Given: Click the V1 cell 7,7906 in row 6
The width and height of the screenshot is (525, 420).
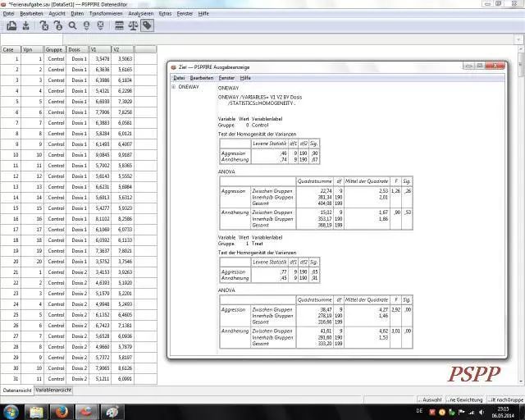Looking at the screenshot, I should click(100, 112).
